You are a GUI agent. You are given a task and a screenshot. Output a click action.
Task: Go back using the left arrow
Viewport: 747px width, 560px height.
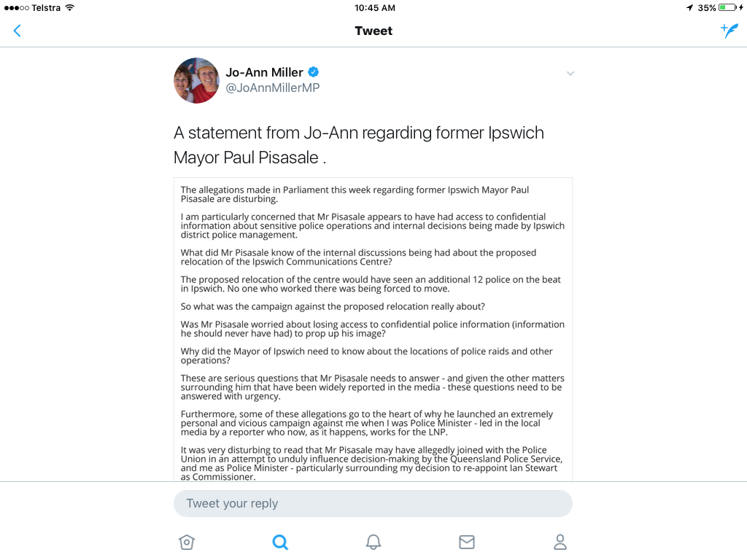click(18, 31)
